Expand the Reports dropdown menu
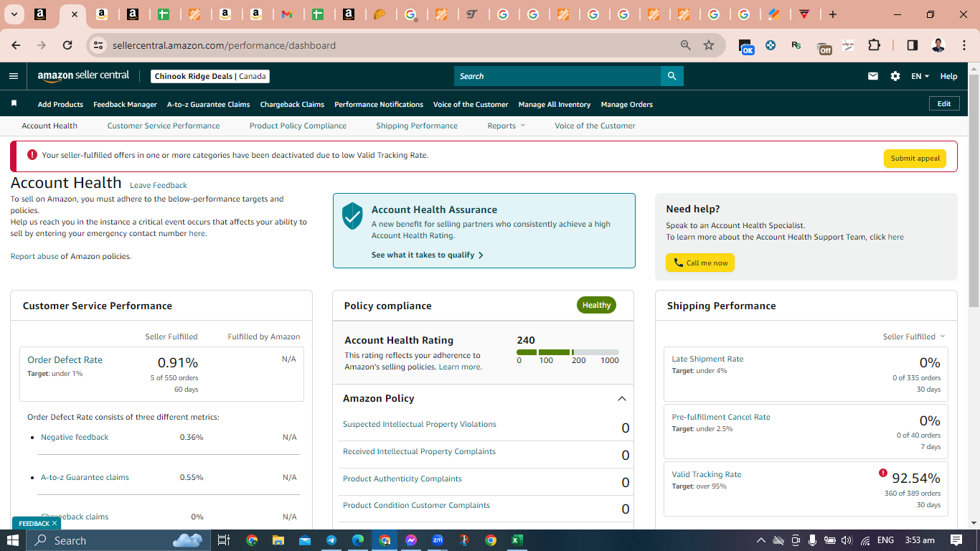The image size is (980, 551). coord(507,126)
